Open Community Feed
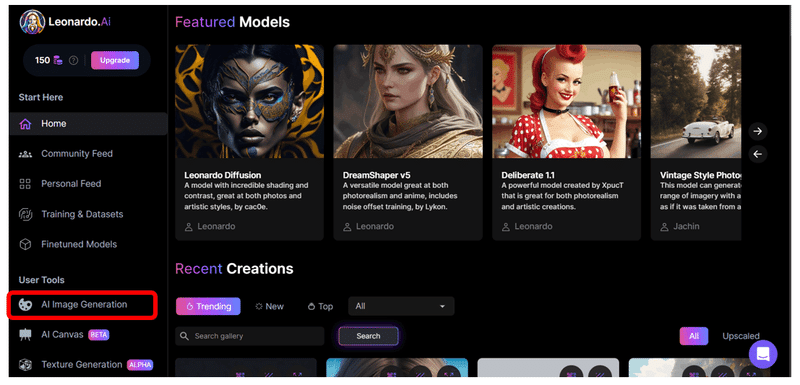800x385 pixels. pyautogui.click(x=77, y=153)
